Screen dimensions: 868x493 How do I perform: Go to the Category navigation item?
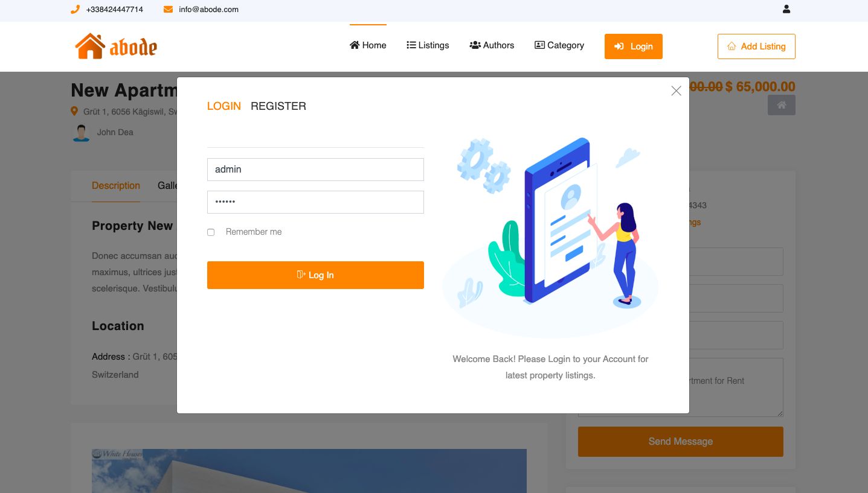click(x=559, y=45)
